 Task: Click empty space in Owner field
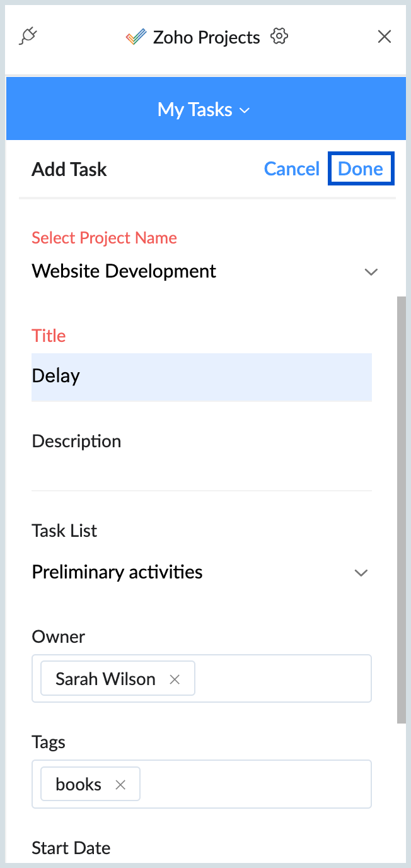pyautogui.click(x=282, y=679)
